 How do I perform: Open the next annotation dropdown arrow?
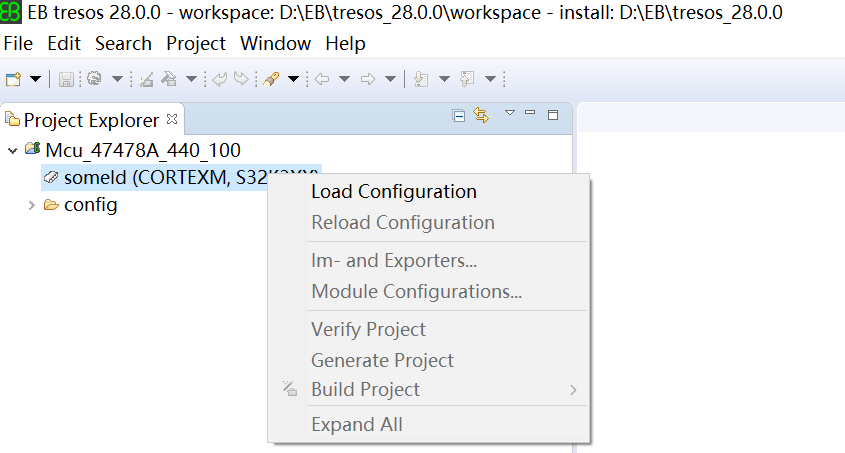tap(444, 80)
